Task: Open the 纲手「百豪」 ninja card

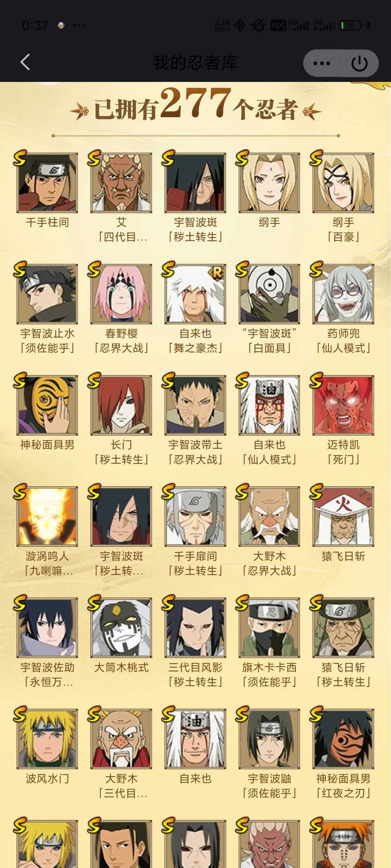Action: coord(343,183)
